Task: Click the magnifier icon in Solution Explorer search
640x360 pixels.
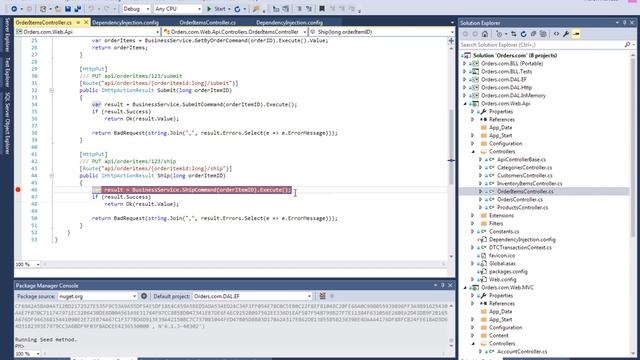Action: coord(627,44)
